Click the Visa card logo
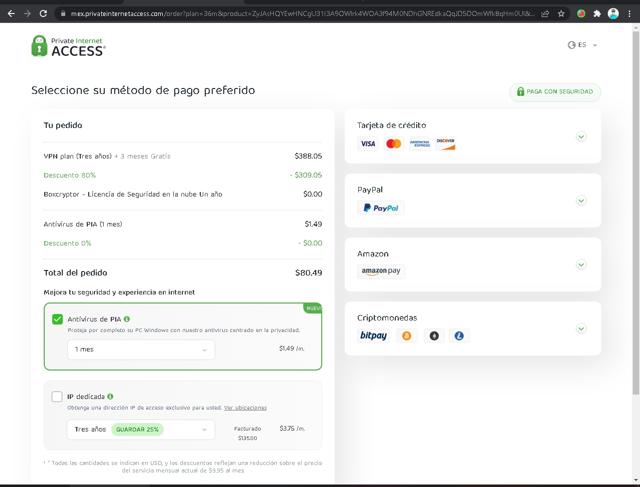The height and width of the screenshot is (487, 640). pyautogui.click(x=368, y=144)
